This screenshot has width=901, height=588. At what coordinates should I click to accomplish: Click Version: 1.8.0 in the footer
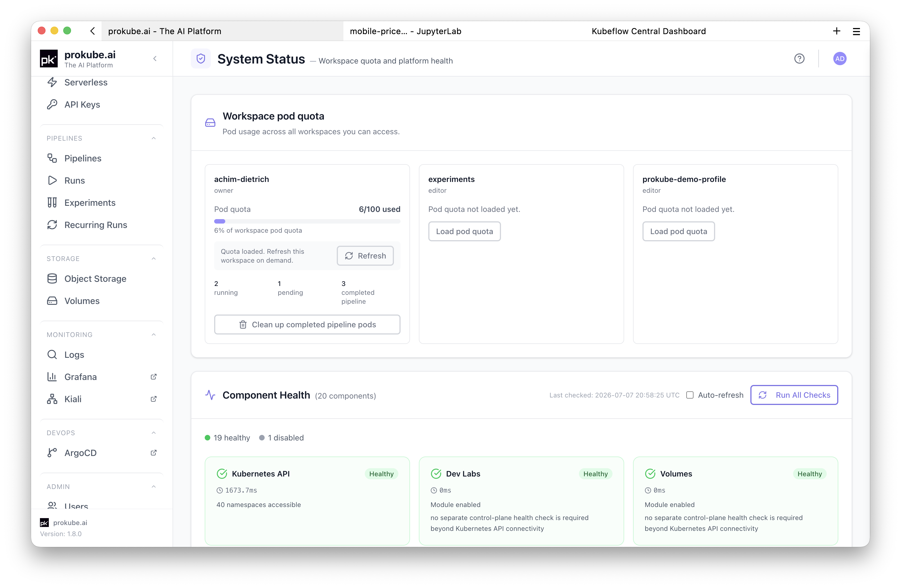tap(61, 533)
